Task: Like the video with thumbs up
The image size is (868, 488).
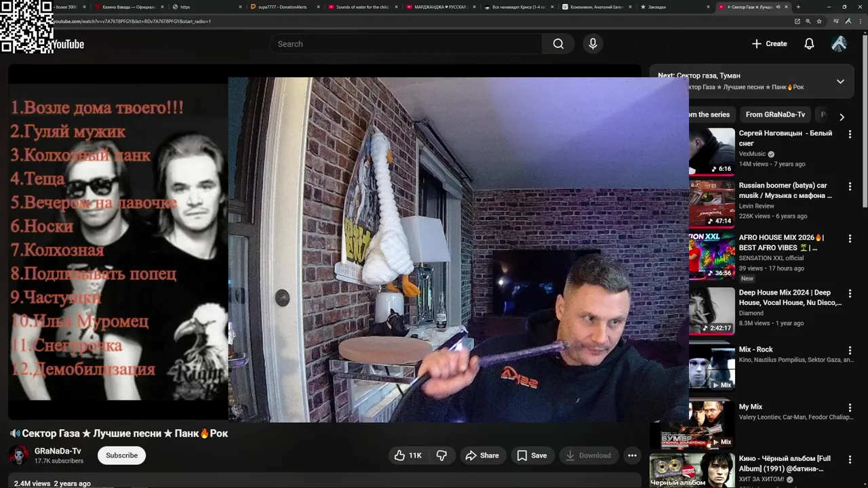Action: (409, 455)
